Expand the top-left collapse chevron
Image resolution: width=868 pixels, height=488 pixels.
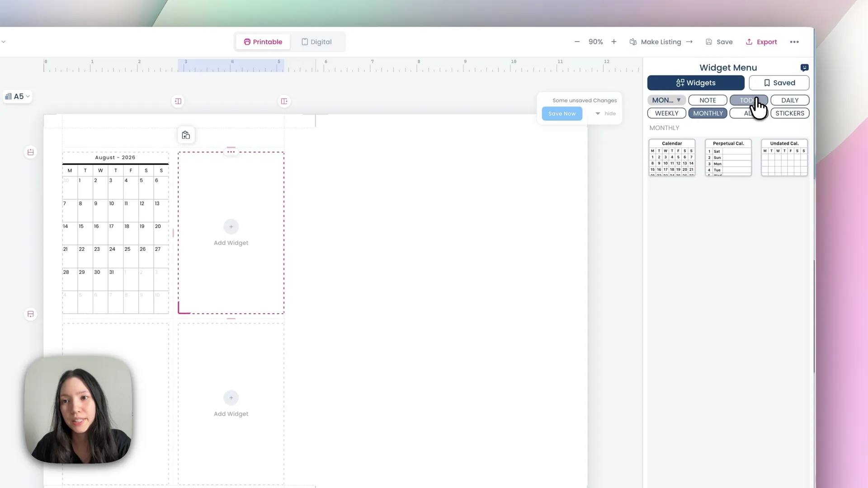point(4,42)
